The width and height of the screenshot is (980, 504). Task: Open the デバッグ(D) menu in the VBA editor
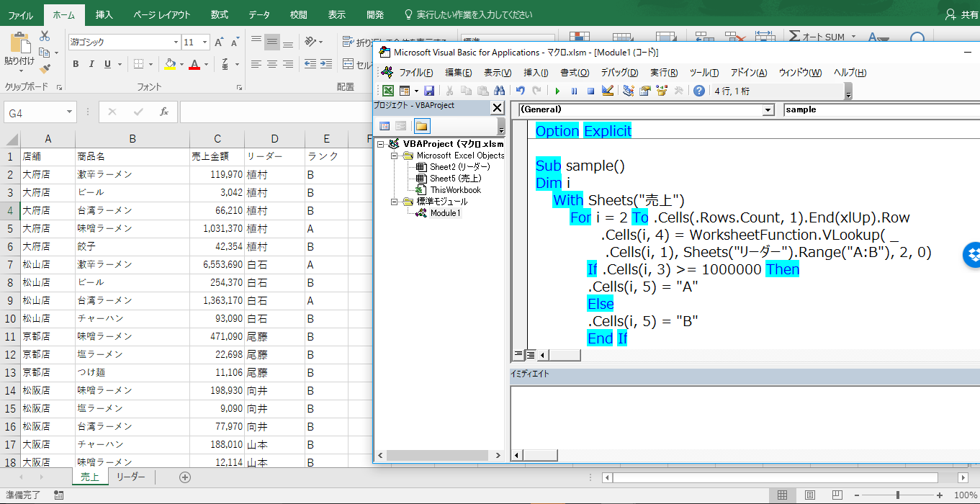tap(619, 73)
